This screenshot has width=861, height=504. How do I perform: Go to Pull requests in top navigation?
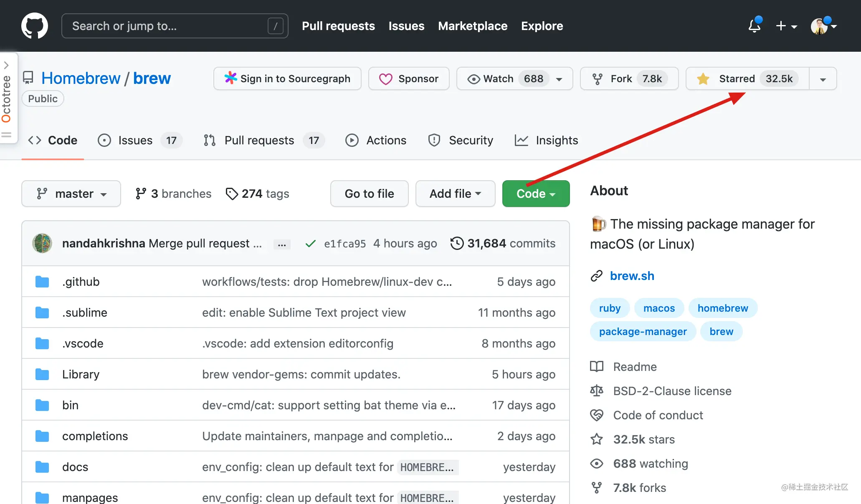(338, 26)
